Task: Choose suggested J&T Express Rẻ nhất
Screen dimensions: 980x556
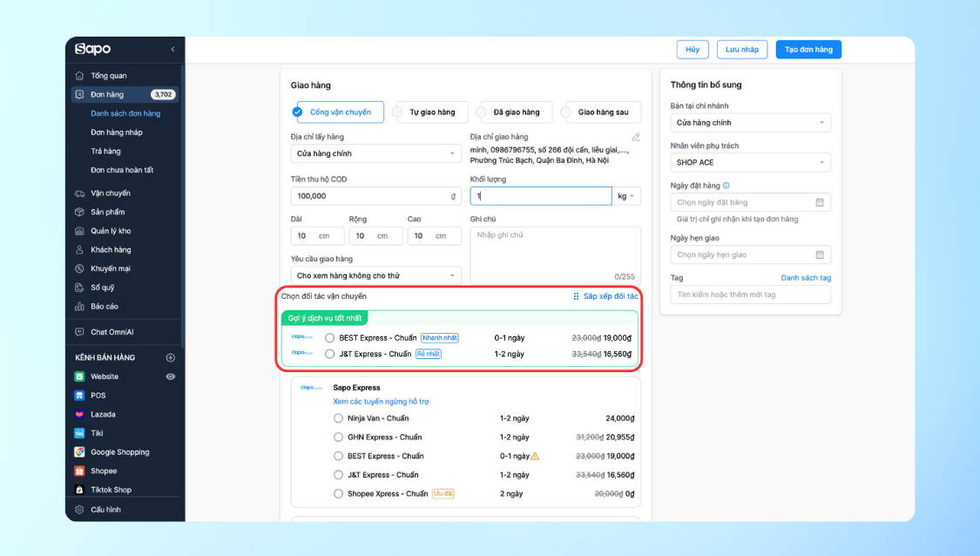Action: click(x=329, y=354)
